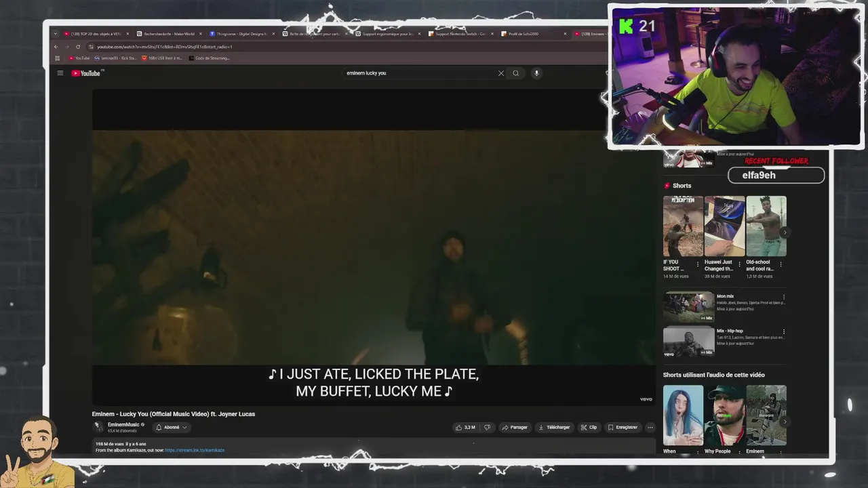The width and height of the screenshot is (868, 488).
Task: Open options for 'Old-school and cool' short
Action: (781, 264)
